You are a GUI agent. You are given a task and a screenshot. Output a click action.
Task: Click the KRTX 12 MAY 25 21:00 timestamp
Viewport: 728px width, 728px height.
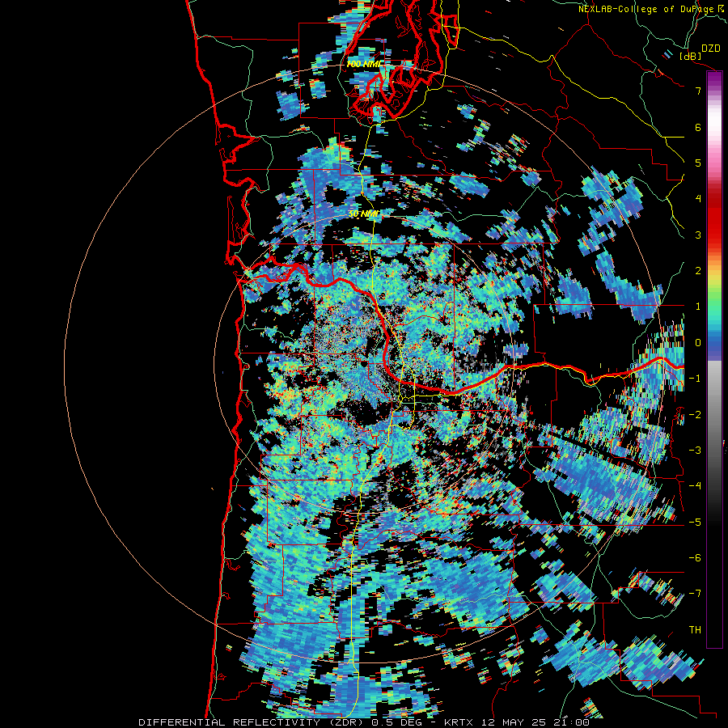[x=517, y=722]
